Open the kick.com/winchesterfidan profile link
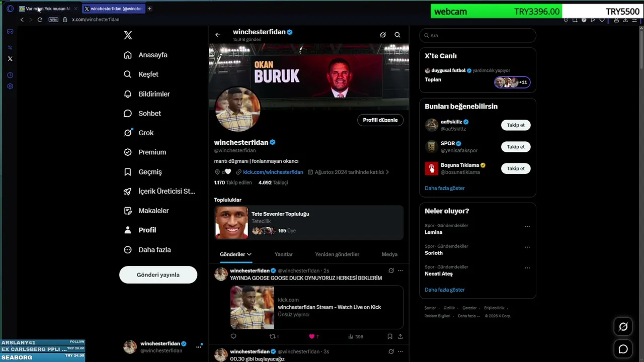This screenshot has width=644, height=362. click(273, 172)
